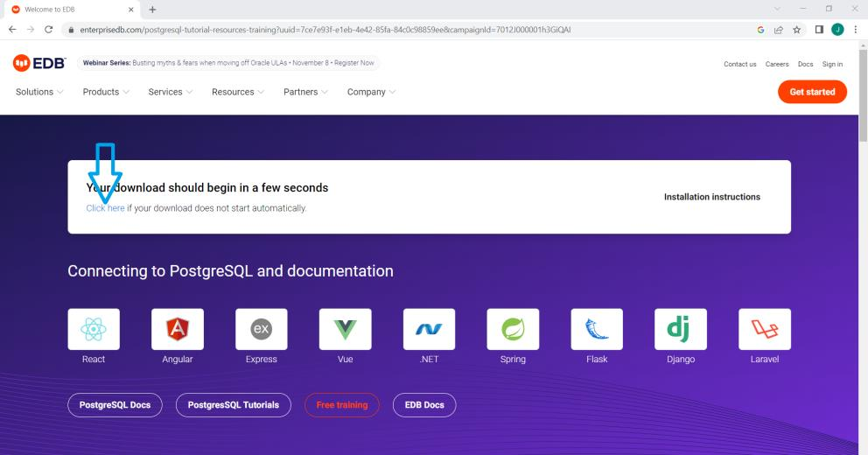
Task: Open the .NET connection guide icon
Action: 429,329
